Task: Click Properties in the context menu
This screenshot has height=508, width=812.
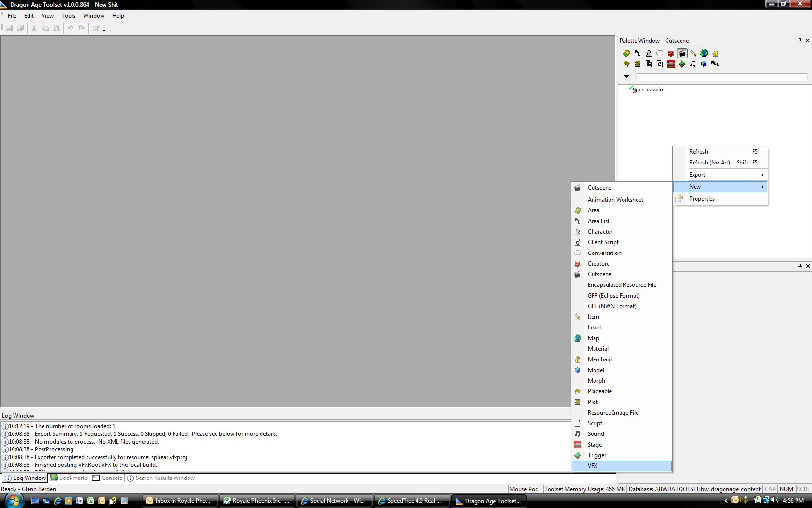Action: pyautogui.click(x=702, y=199)
